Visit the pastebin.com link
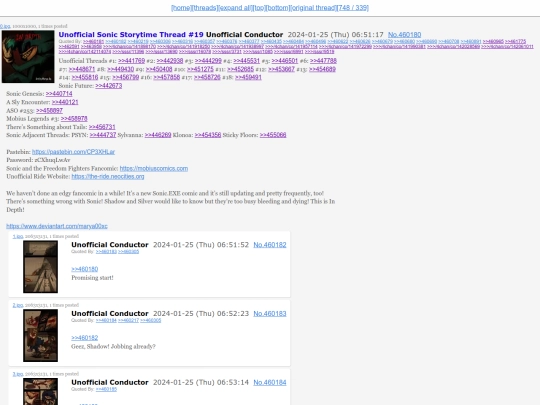This screenshot has height=405, width=540. click(x=73, y=152)
